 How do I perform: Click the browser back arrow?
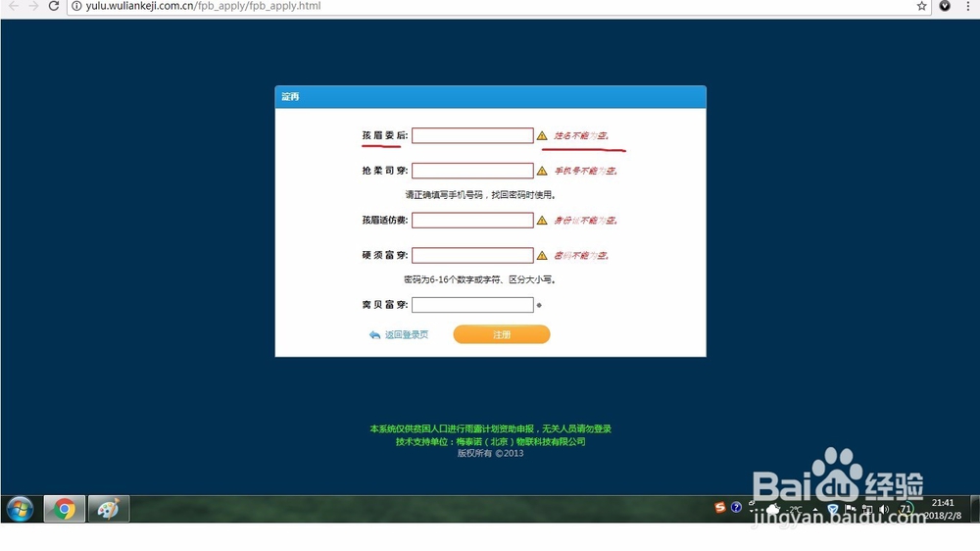point(14,6)
